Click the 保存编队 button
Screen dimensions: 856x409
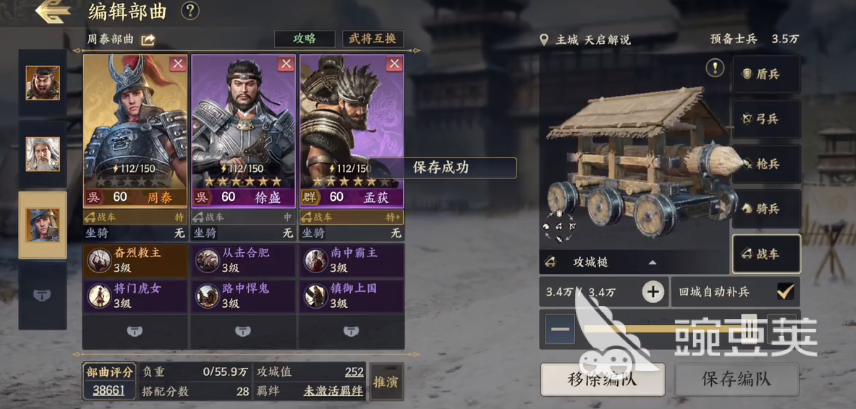coord(737,380)
